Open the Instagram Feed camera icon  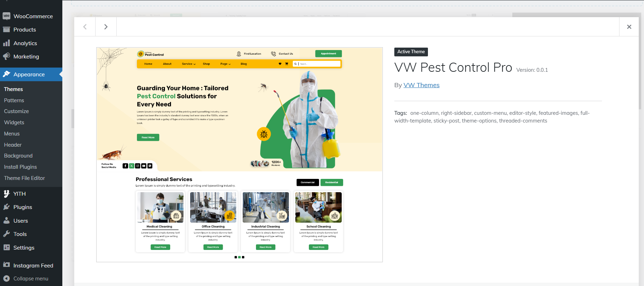[6, 265]
